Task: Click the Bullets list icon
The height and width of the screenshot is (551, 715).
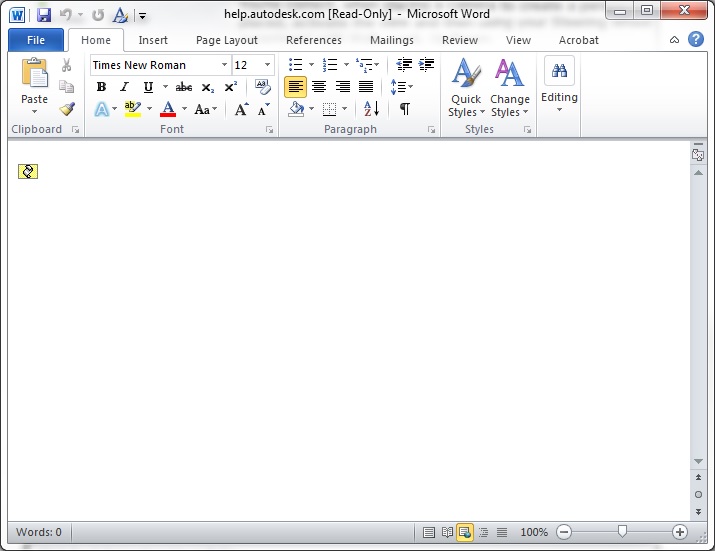Action: (295, 65)
